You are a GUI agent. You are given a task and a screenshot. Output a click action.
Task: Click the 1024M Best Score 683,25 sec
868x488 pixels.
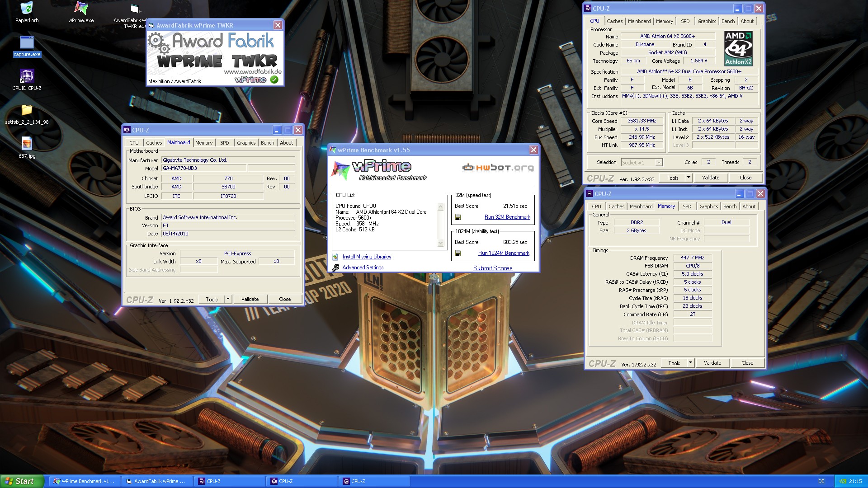515,242
